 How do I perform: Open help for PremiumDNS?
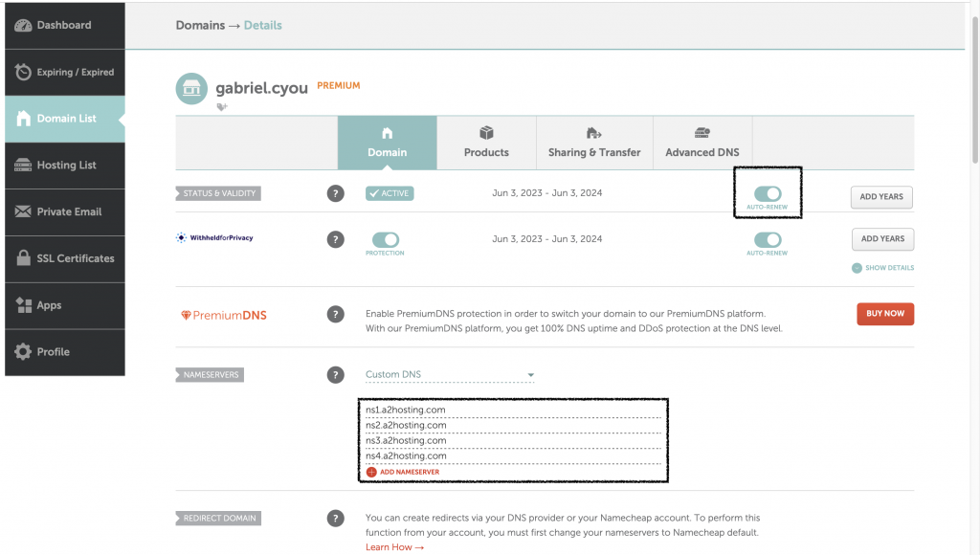[x=336, y=314]
